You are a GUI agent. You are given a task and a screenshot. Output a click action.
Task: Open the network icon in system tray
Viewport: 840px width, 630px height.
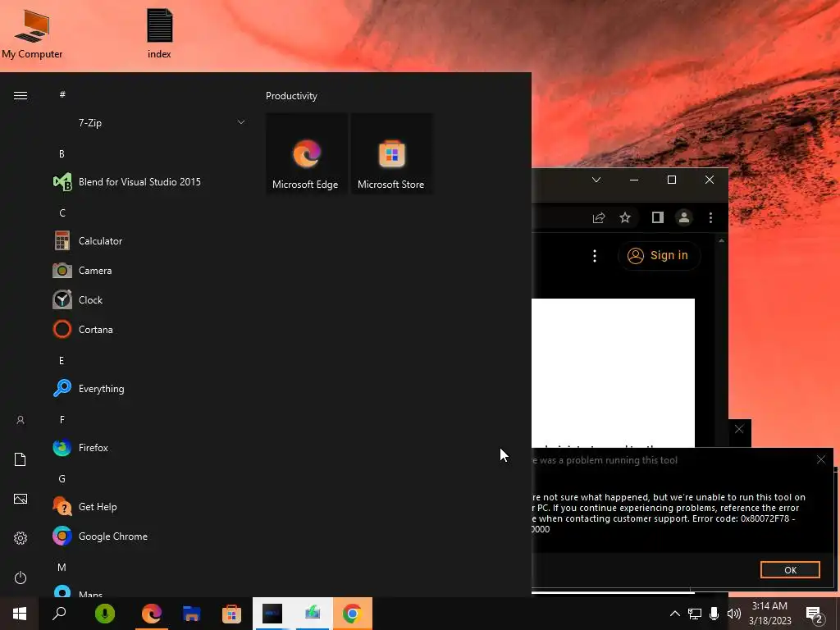[695, 614]
